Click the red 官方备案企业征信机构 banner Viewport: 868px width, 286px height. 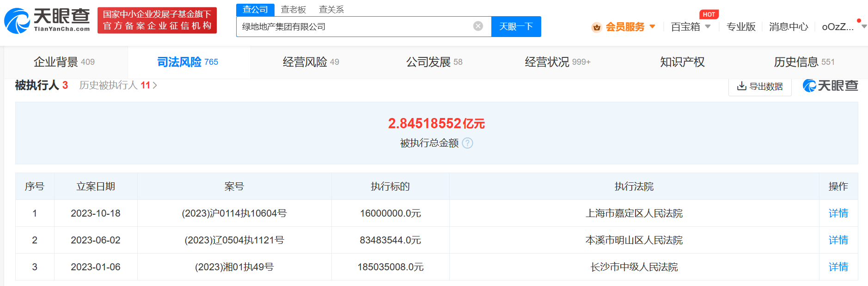click(157, 20)
